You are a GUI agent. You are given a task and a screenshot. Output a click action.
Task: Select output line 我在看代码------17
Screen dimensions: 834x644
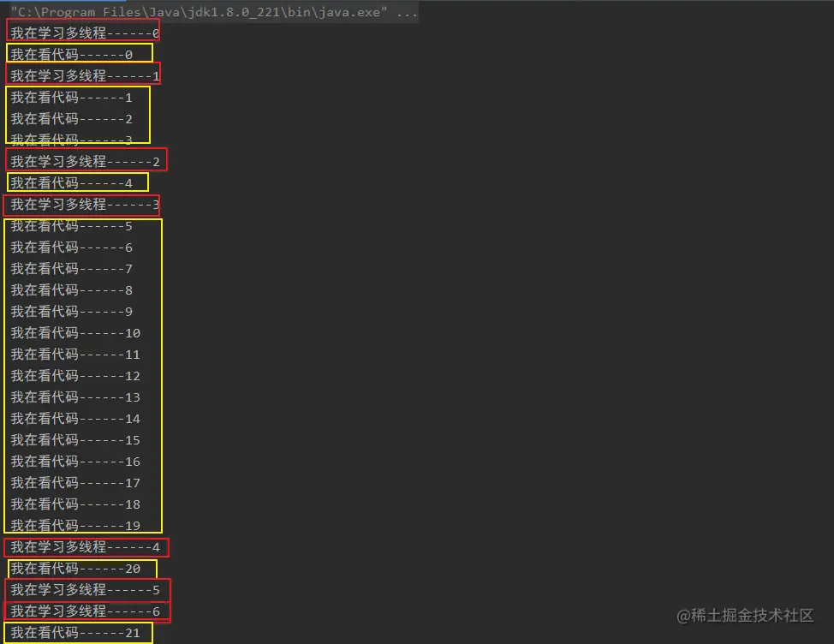pos(75,483)
